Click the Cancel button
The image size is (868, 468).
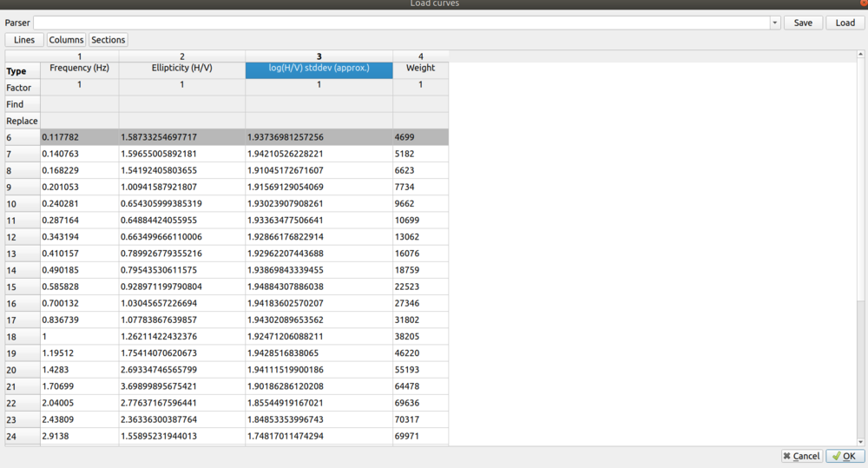pyautogui.click(x=800, y=456)
